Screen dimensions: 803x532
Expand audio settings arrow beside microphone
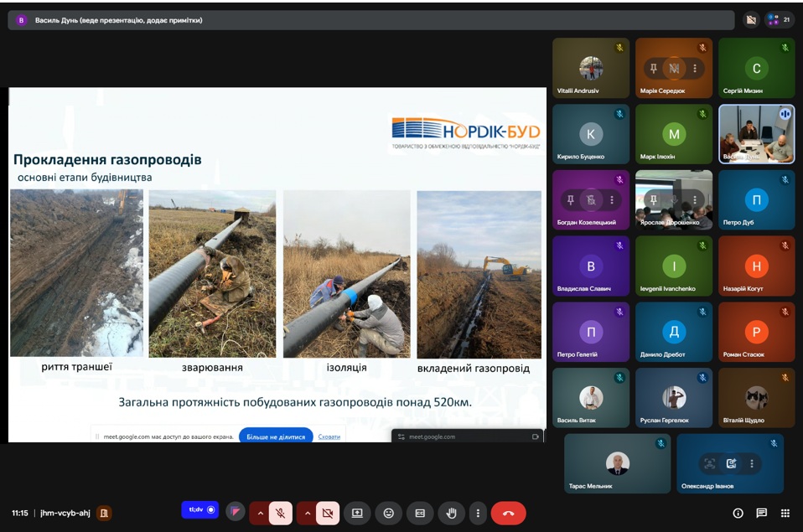[x=260, y=513]
